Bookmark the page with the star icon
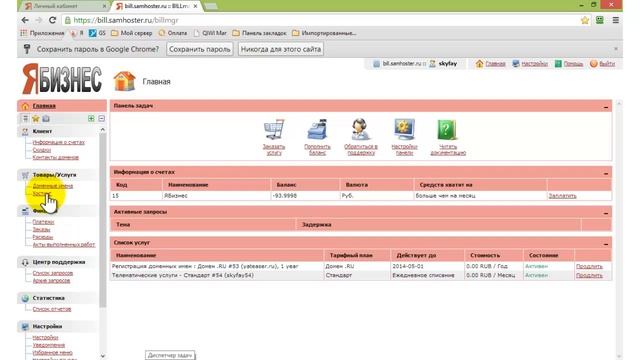 point(584,20)
